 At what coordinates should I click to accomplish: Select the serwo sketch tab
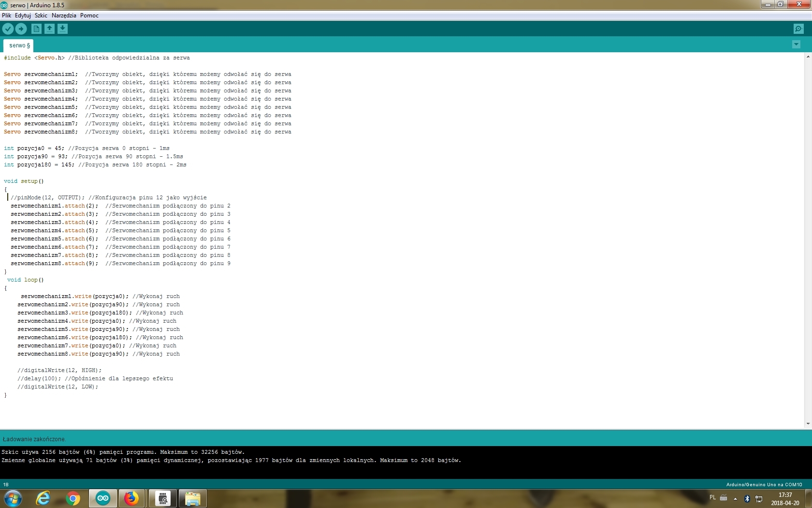[19, 45]
